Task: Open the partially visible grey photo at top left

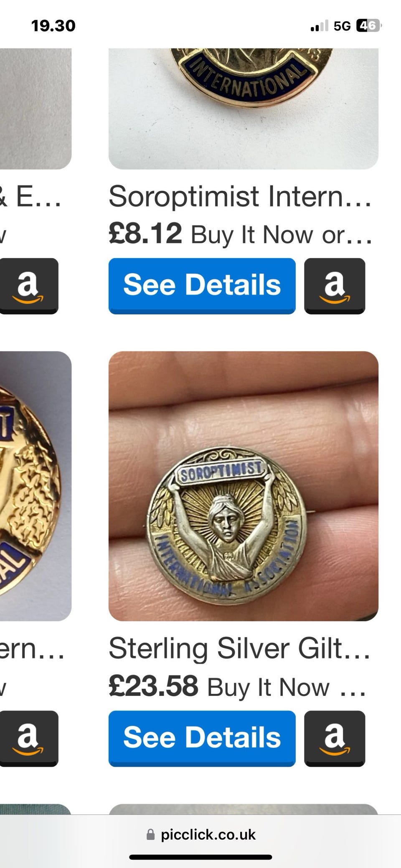Action: click(x=36, y=109)
